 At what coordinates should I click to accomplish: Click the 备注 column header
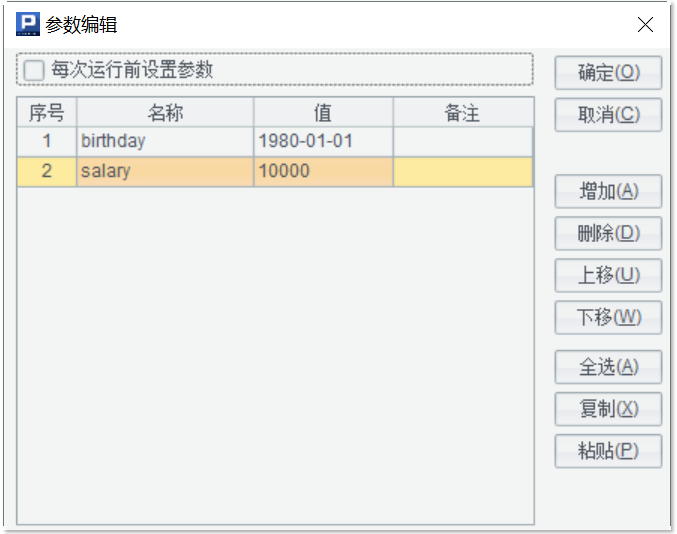463,113
